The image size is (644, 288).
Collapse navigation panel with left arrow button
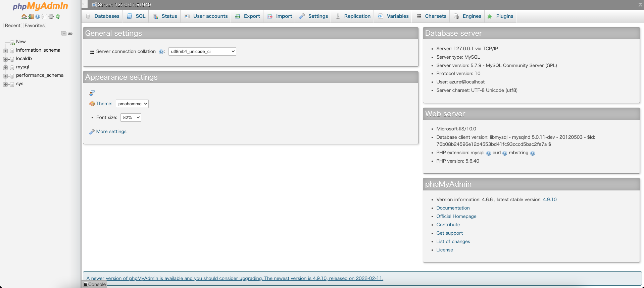click(x=85, y=4)
